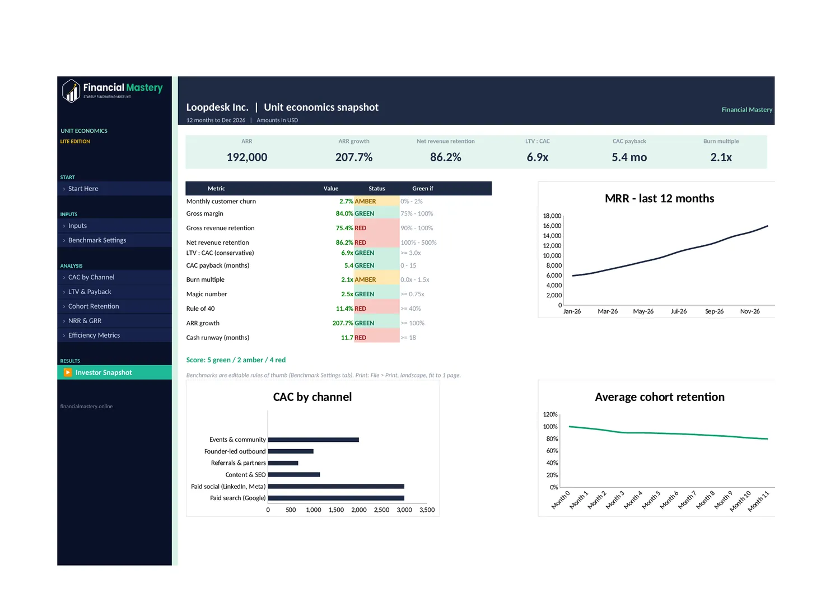Screen dimensions: 840x616
Task: Click the Financial Mastery logo icon
Action: coord(71,91)
